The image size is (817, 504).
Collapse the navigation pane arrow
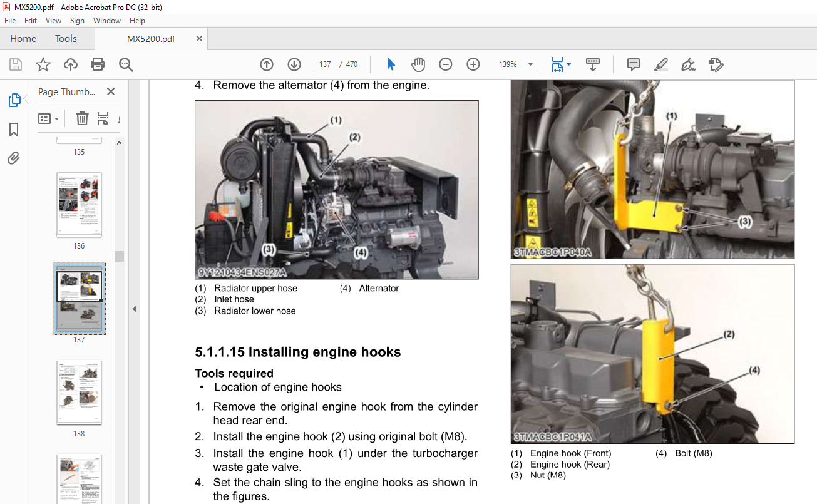coord(134,309)
